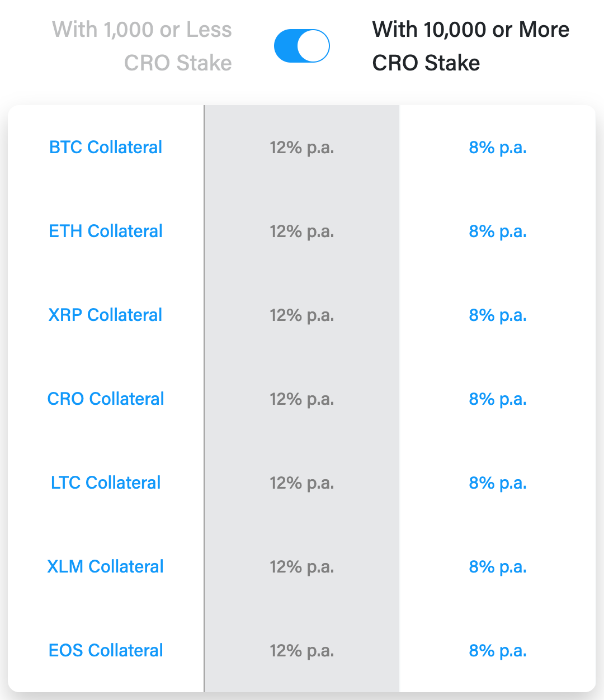Click the 8% p.a. rate for ETH
This screenshot has height=700, width=604.
(x=498, y=231)
